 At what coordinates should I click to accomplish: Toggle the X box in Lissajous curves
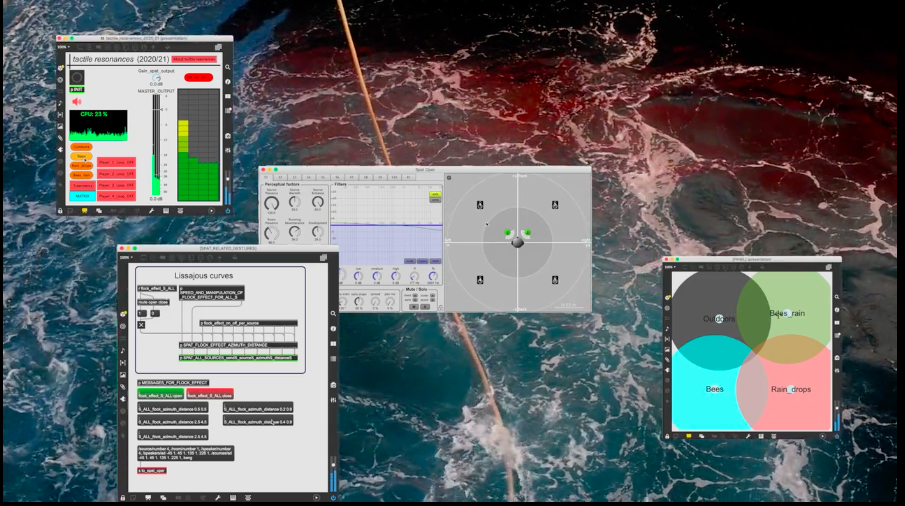[141, 325]
